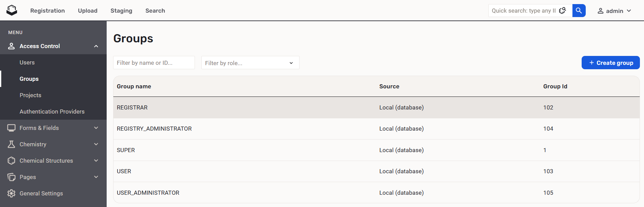644x207 pixels.
Task: Click the Pages icon in sidebar
Action: 11,177
